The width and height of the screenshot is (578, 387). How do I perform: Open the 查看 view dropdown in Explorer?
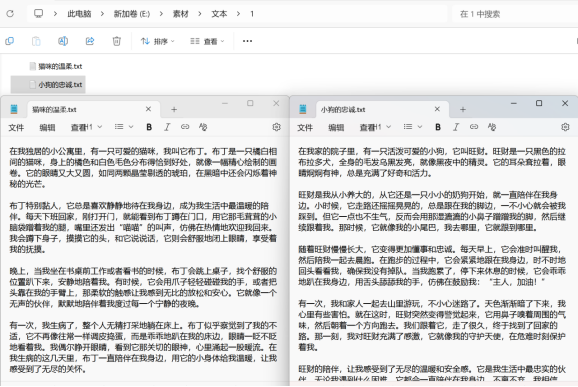(207, 41)
